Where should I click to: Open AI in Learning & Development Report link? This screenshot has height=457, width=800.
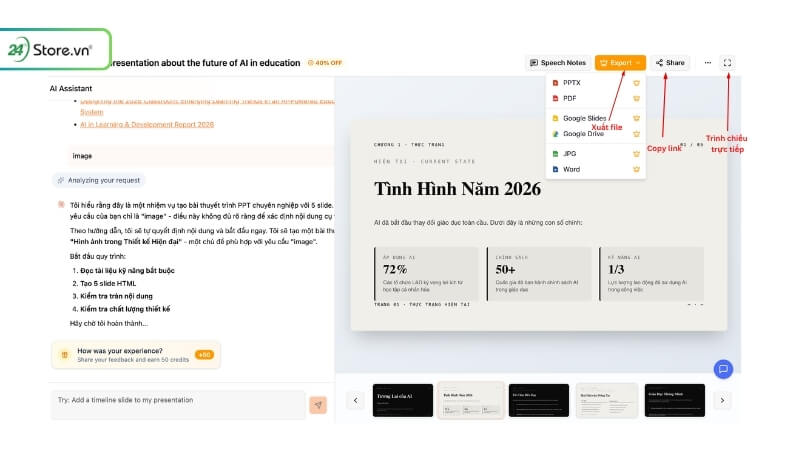pyautogui.click(x=147, y=124)
